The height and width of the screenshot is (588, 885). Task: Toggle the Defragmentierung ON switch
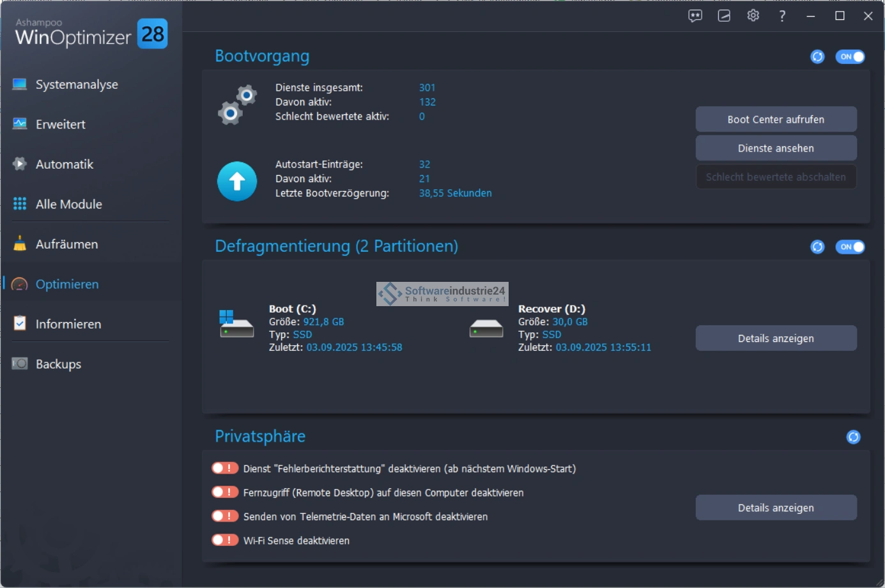click(850, 247)
